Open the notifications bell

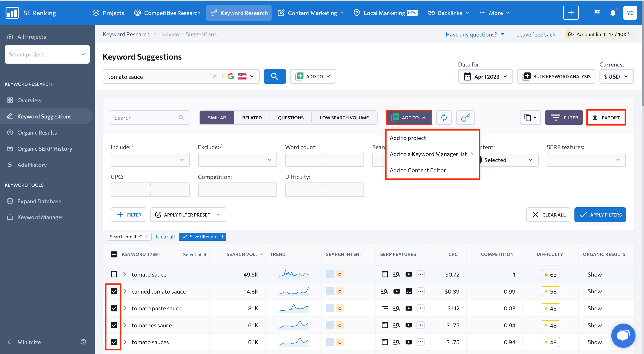[x=613, y=13]
